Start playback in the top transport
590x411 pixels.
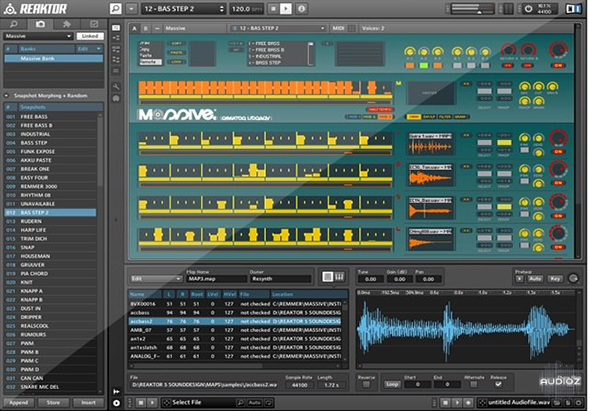[x=286, y=9]
